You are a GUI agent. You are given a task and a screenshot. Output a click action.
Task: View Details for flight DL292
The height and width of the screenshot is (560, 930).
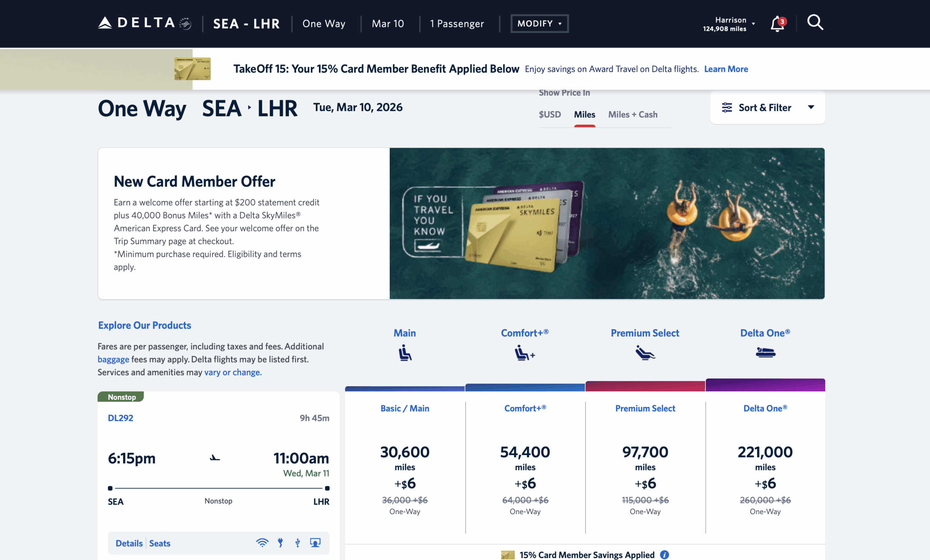pos(129,543)
